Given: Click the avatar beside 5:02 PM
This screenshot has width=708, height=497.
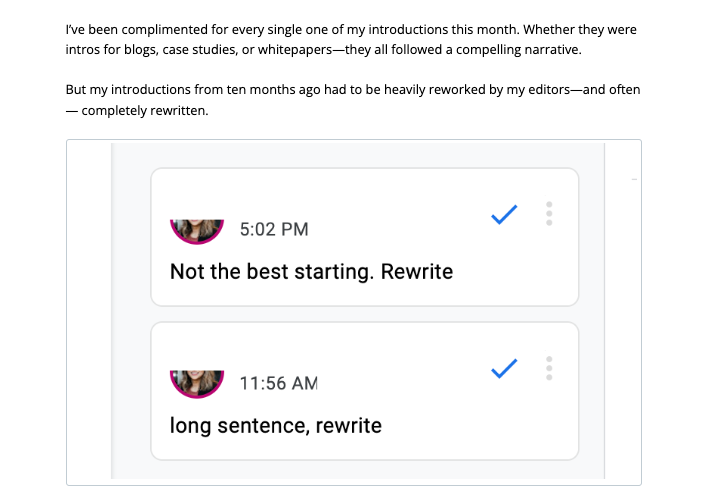Looking at the screenshot, I should [x=197, y=230].
